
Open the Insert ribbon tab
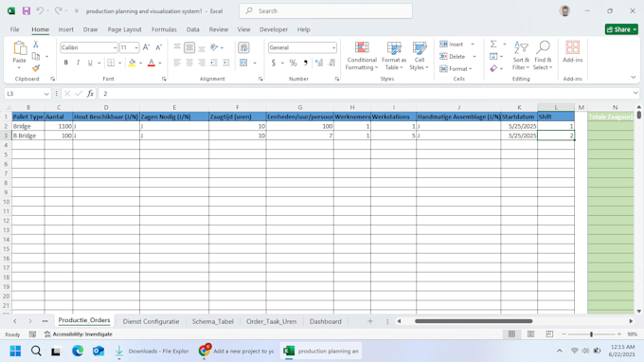click(x=65, y=29)
